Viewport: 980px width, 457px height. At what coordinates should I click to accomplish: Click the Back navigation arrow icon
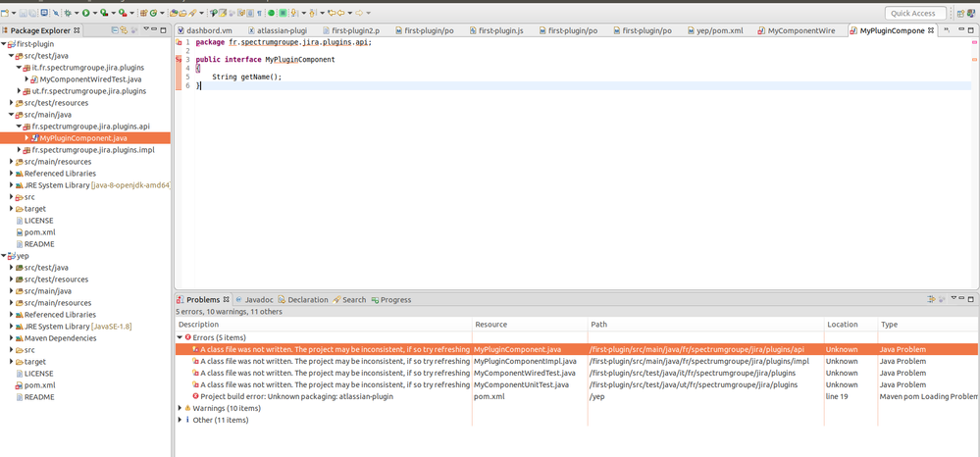click(x=340, y=13)
